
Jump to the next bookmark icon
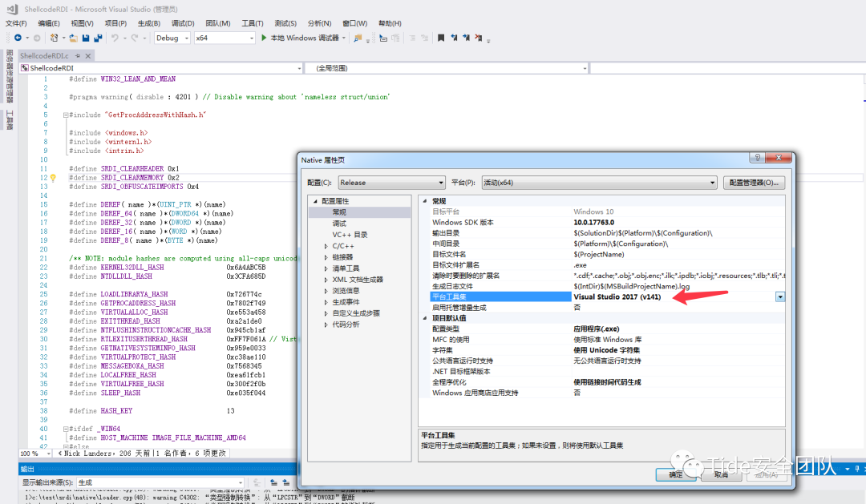[x=466, y=38]
